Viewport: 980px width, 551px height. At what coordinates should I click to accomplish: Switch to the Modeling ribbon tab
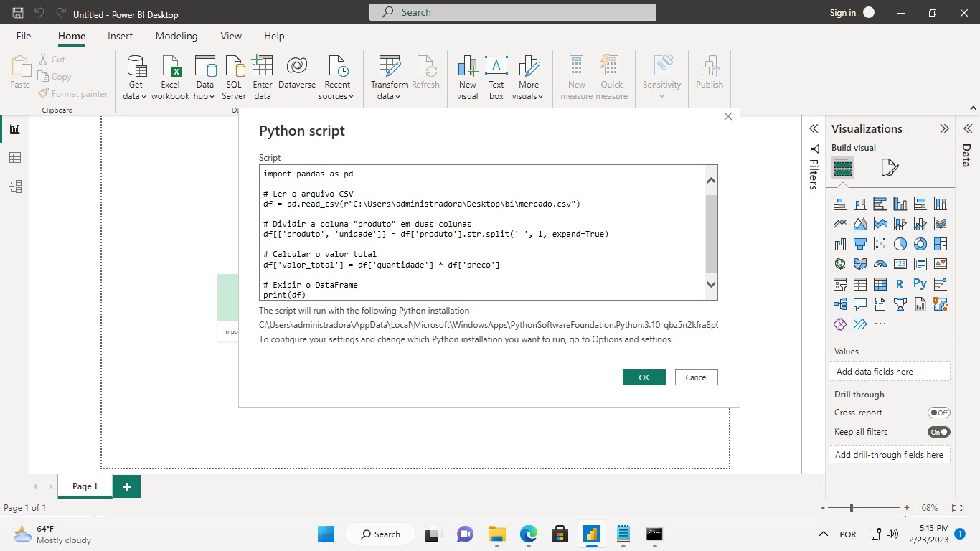(176, 36)
